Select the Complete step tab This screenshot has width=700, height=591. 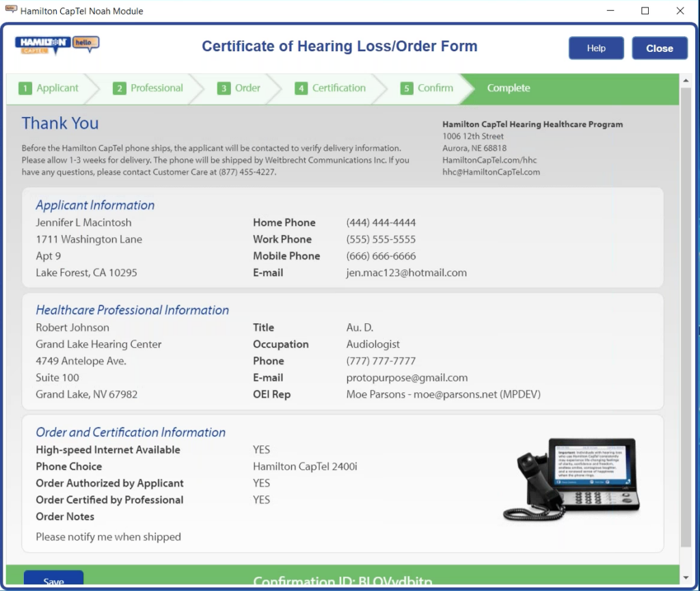tap(509, 88)
